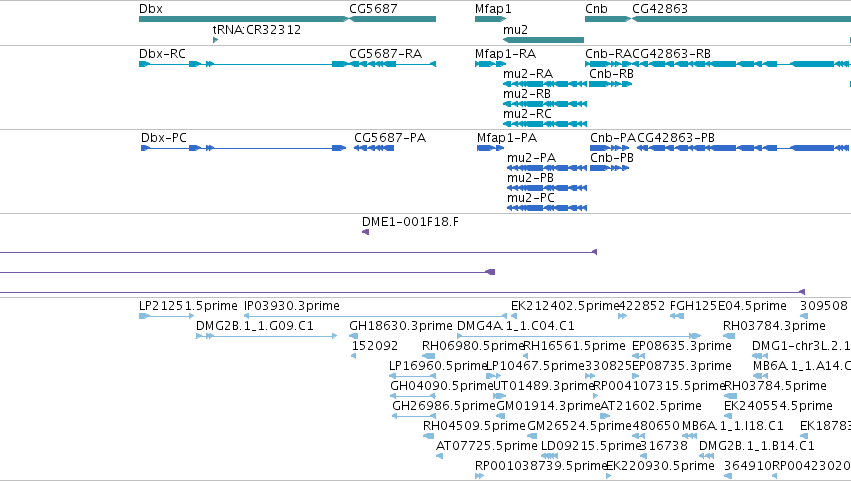851x481 pixels.
Task: Click the mu2 gene label
Action: pyautogui.click(x=516, y=29)
